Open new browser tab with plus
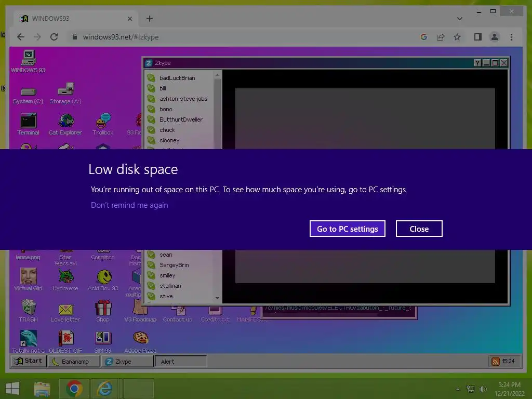This screenshot has width=532, height=399. pyautogui.click(x=150, y=19)
